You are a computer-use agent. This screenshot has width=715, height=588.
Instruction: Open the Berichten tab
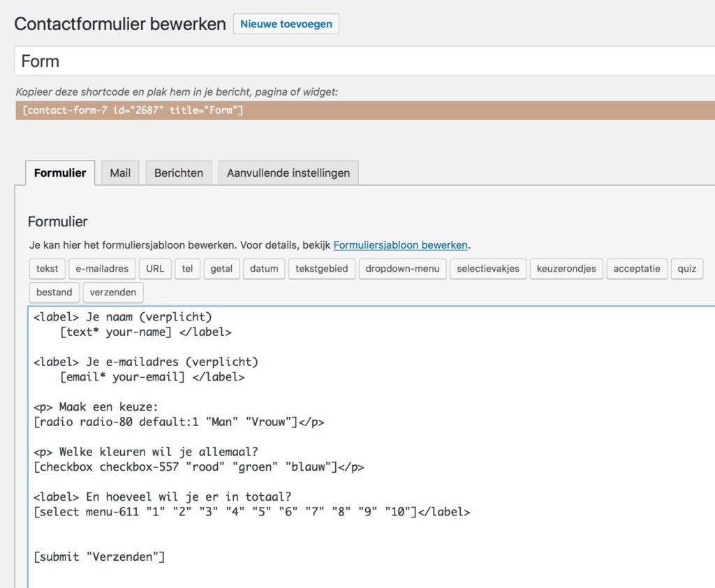tap(179, 173)
